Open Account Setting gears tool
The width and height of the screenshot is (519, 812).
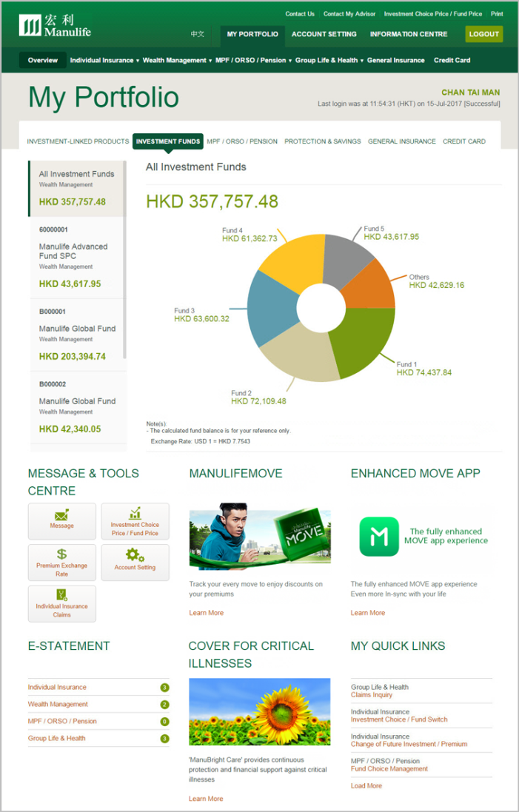135,563
